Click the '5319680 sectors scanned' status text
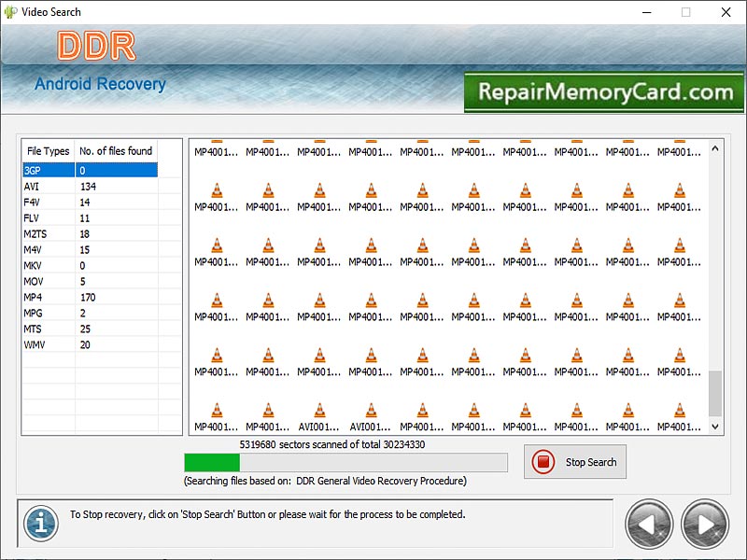 [332, 444]
